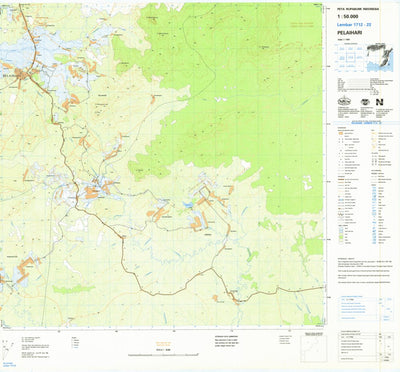The width and height of the screenshot is (400, 372).
Task: Click the orange settlement swatch in the legend
Action: (341, 133)
